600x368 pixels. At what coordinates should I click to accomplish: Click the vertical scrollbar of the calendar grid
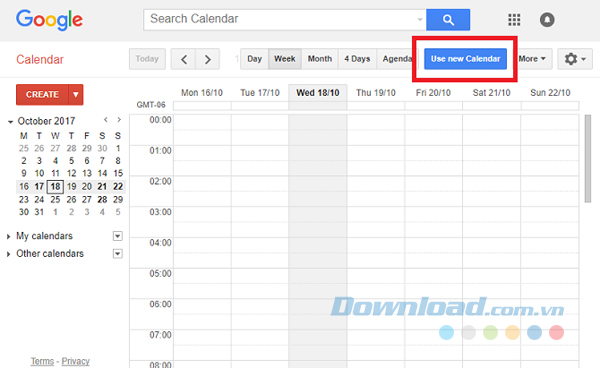(x=588, y=159)
